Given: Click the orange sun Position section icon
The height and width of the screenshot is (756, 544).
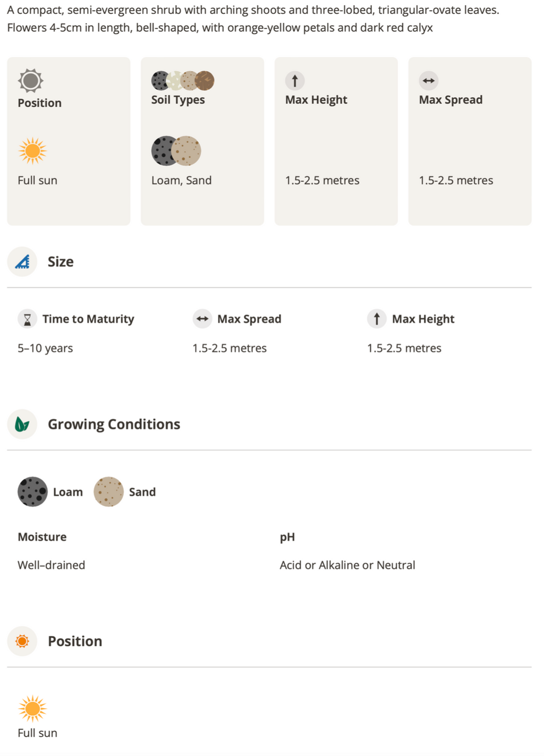Looking at the screenshot, I should 22,641.
